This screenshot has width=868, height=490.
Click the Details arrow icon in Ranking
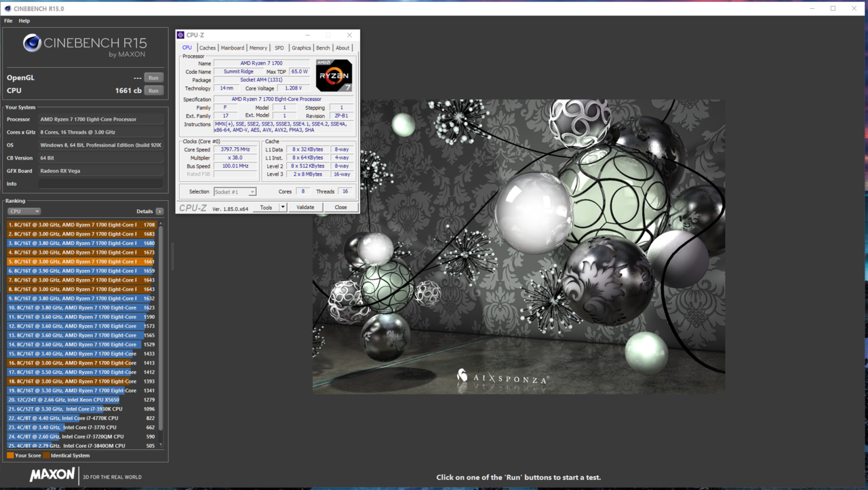pos(159,211)
